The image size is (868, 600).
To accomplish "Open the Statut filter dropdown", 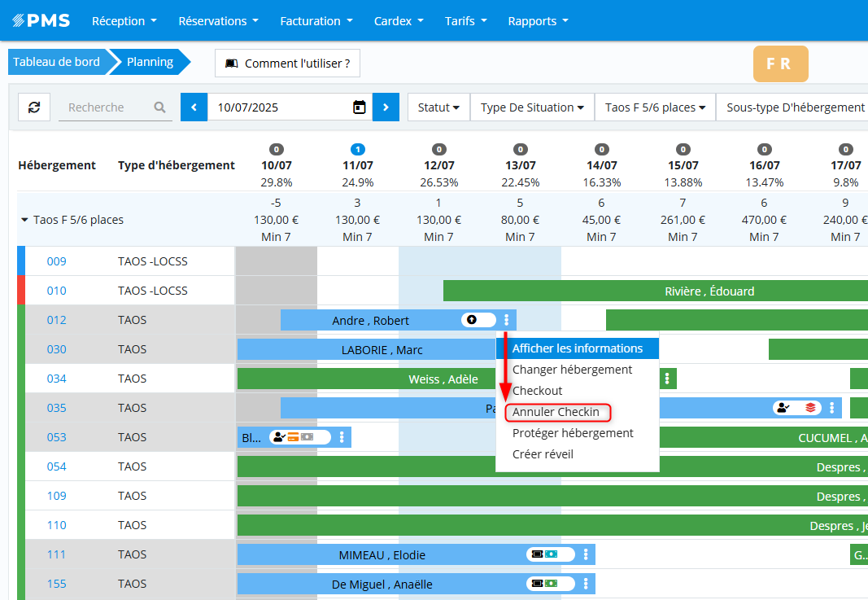I will pos(438,107).
